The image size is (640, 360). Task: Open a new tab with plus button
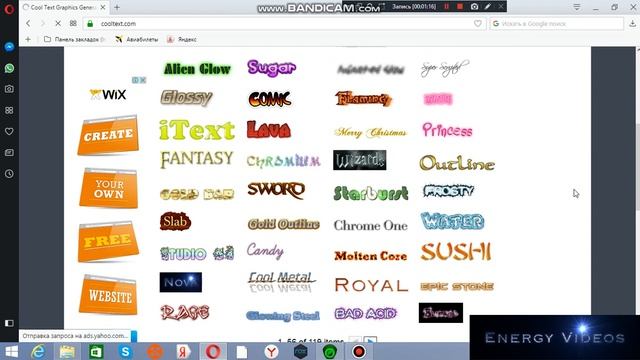coord(117,7)
